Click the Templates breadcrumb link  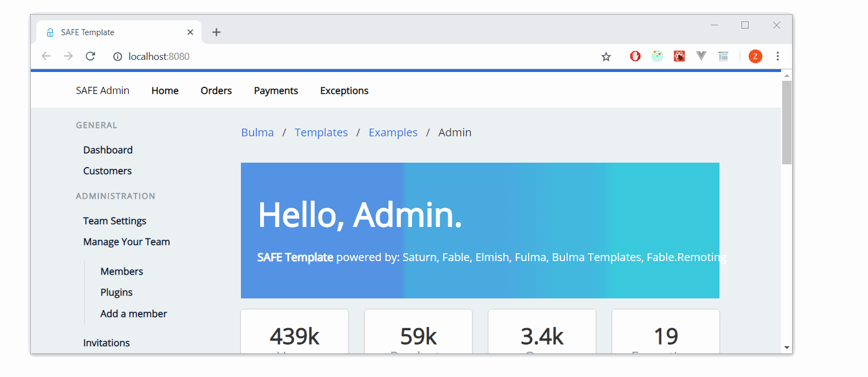click(321, 132)
